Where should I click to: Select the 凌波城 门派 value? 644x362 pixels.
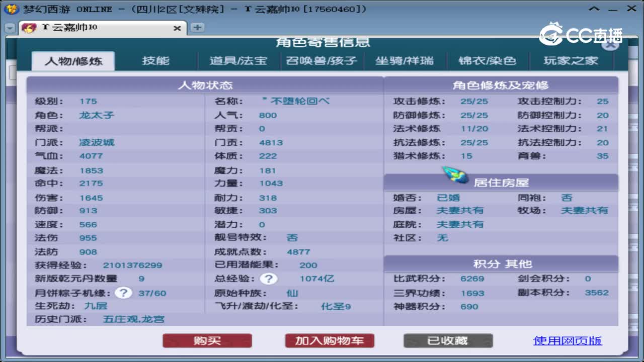[97, 143]
